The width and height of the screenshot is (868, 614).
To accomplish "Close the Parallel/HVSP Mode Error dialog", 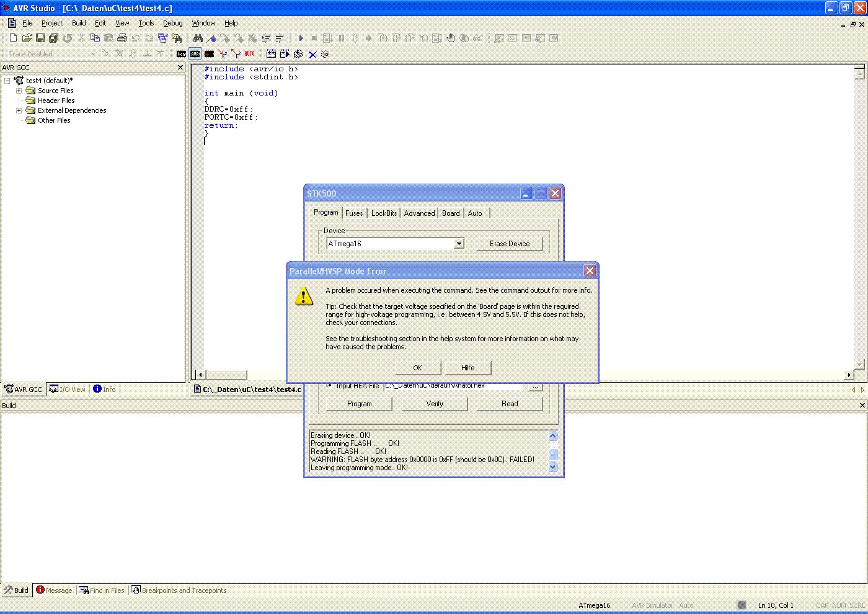I will coord(590,271).
